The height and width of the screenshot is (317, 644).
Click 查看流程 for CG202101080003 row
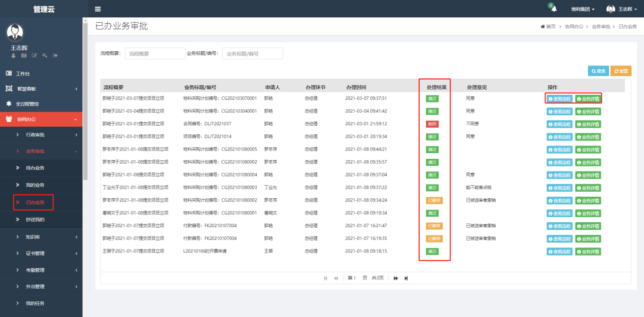[x=559, y=188]
